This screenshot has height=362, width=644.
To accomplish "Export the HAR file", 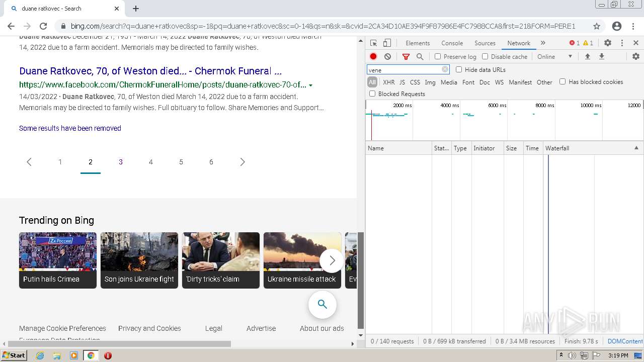I will coord(601,57).
